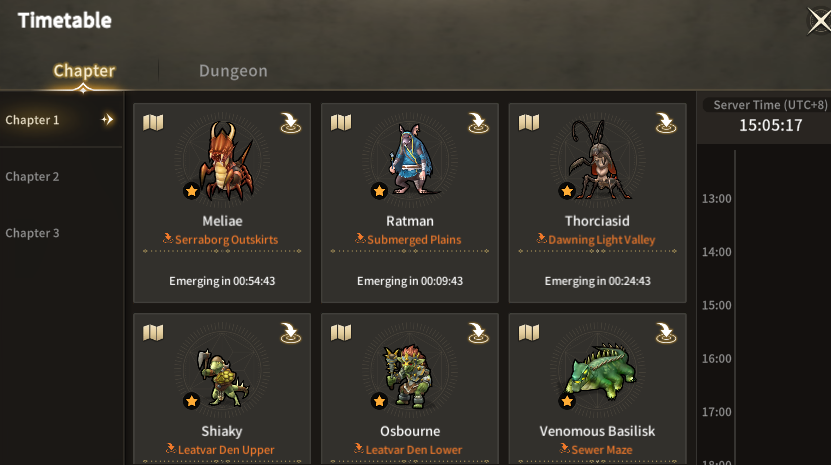
Task: Switch to the Dungeon tab
Action: pyautogui.click(x=233, y=71)
